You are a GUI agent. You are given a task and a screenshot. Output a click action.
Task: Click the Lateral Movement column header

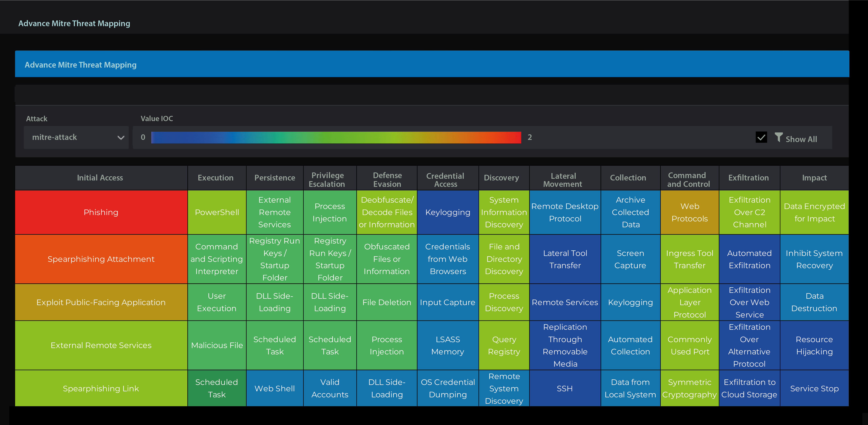coord(565,178)
